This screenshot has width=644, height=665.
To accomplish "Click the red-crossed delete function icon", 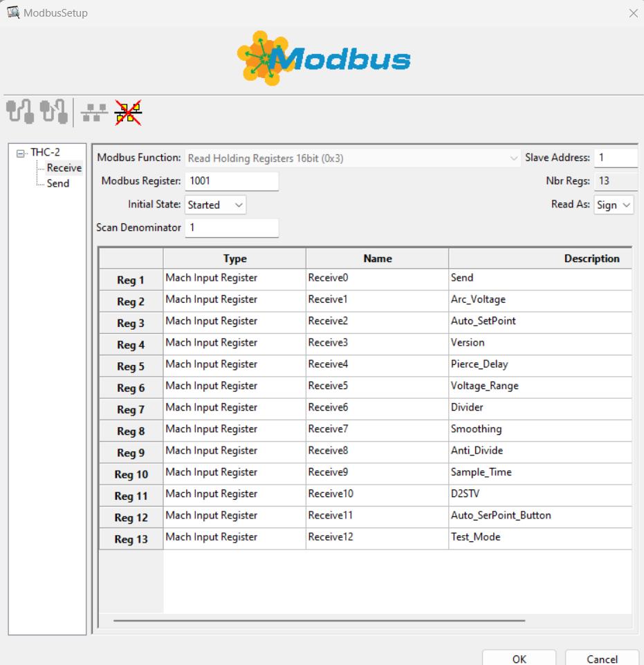I will (x=128, y=113).
